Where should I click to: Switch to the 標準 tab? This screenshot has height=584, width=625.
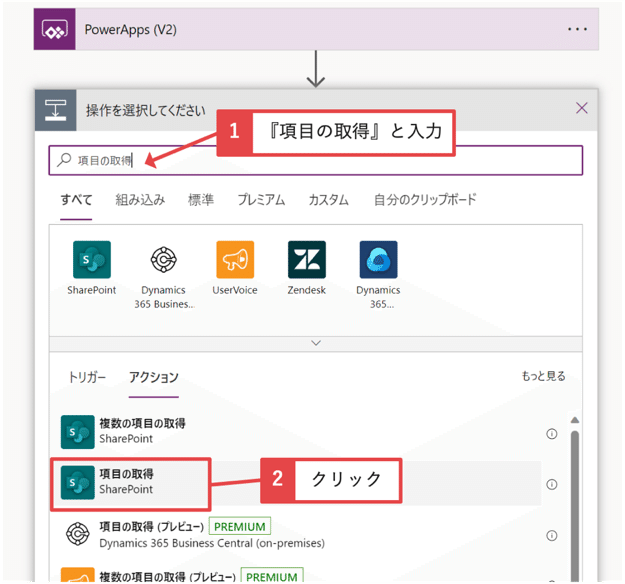click(x=201, y=199)
